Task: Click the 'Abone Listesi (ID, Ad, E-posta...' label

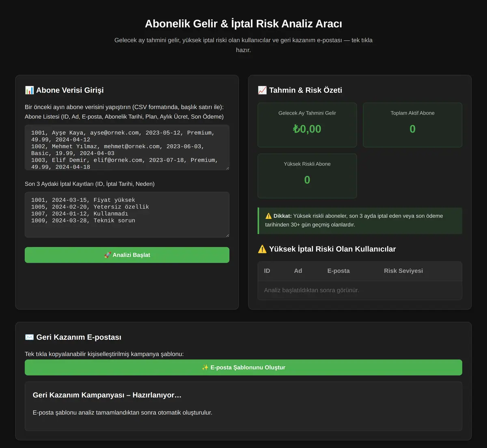Action: (124, 117)
